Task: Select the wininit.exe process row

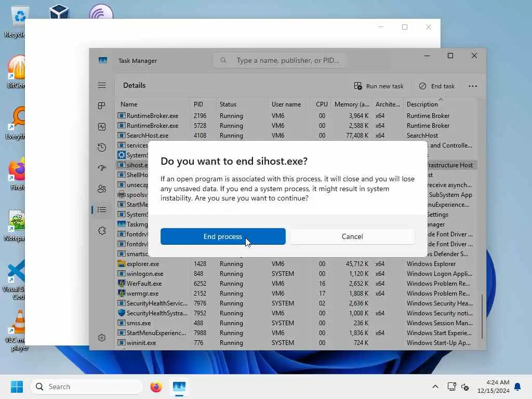Action: tap(297, 343)
